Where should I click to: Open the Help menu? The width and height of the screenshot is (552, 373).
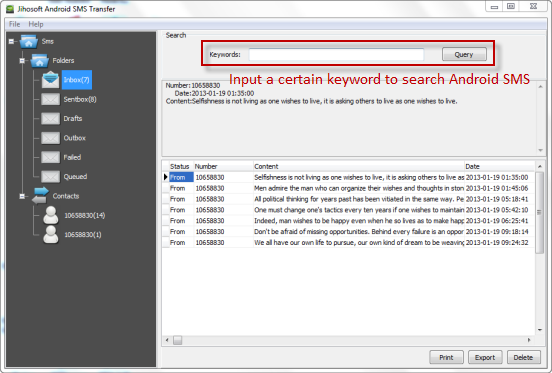click(36, 24)
